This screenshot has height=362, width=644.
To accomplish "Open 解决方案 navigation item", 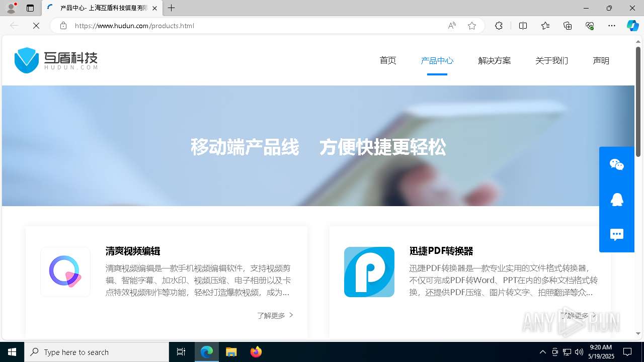I will point(495,60).
